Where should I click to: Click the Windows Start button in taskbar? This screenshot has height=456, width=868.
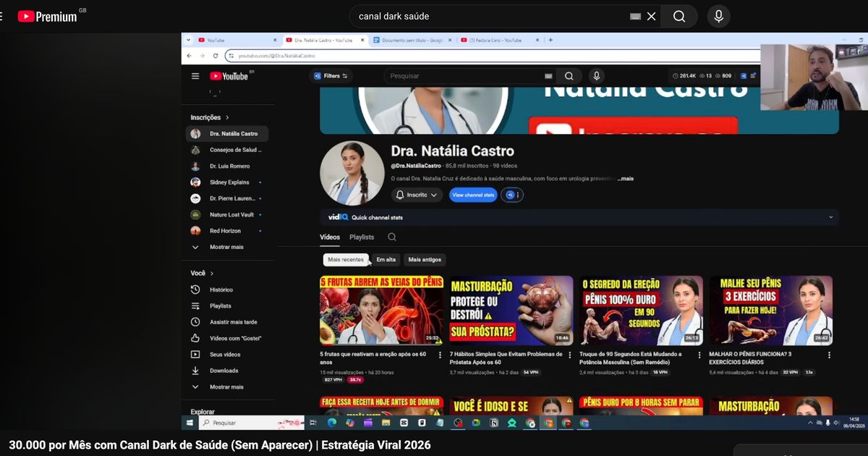point(190,423)
